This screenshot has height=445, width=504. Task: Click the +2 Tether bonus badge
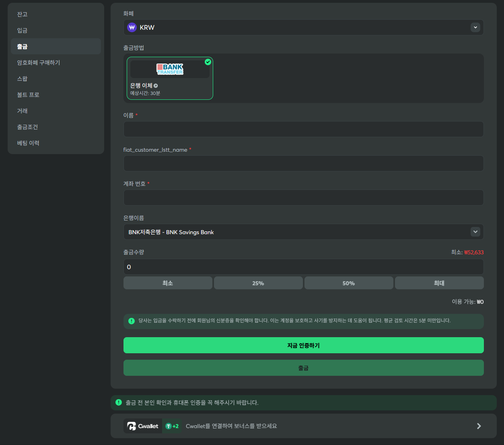(172, 426)
